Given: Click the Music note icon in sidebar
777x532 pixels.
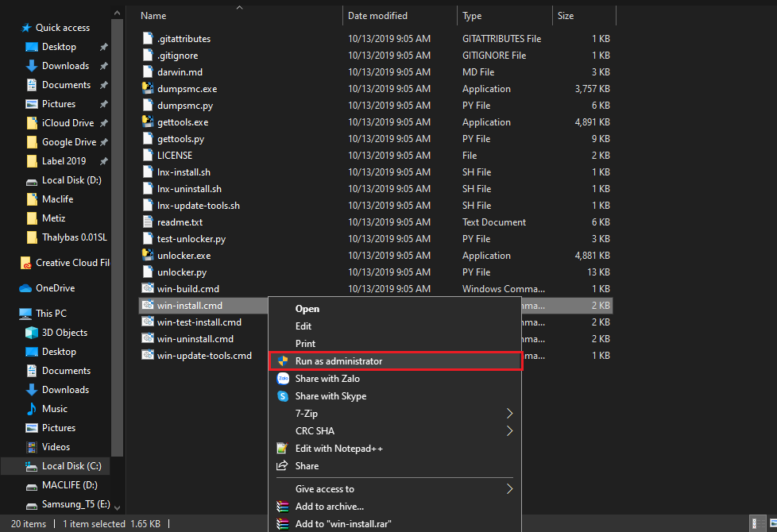Looking at the screenshot, I should pyautogui.click(x=32, y=409).
